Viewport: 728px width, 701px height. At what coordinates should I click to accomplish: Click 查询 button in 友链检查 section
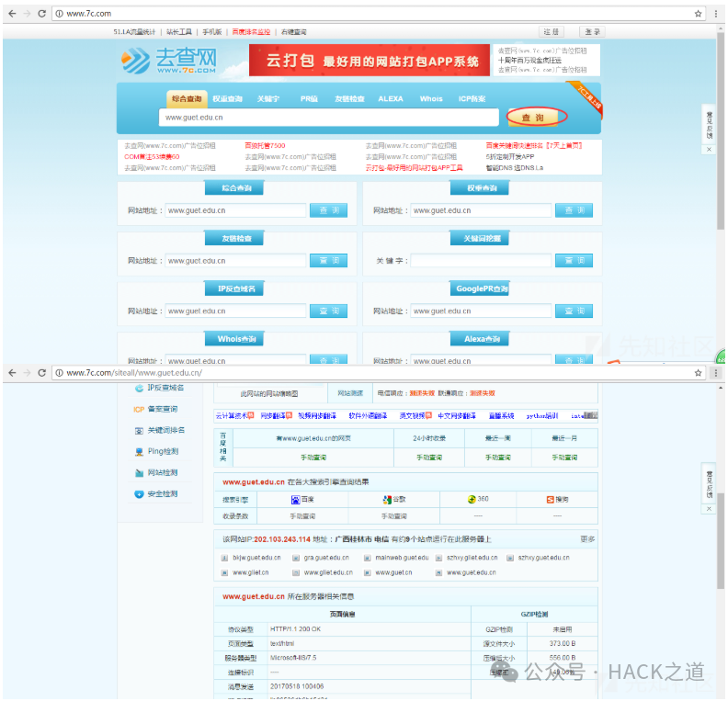(329, 261)
